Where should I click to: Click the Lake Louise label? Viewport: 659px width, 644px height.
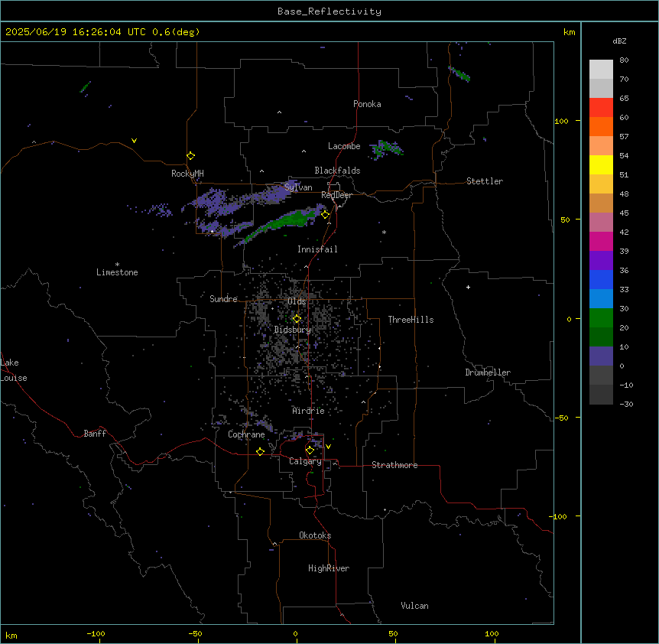14,370
